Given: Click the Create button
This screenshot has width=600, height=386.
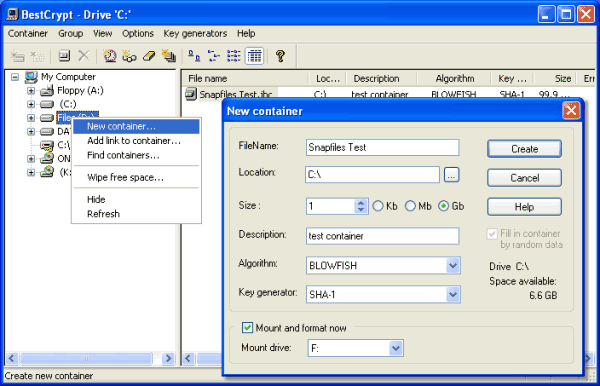Looking at the screenshot, I should 524,149.
